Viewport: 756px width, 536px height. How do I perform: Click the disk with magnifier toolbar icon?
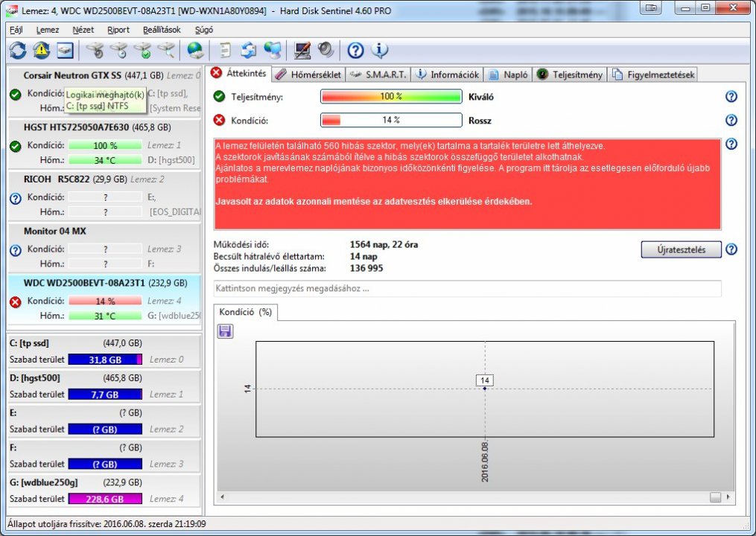click(x=166, y=50)
